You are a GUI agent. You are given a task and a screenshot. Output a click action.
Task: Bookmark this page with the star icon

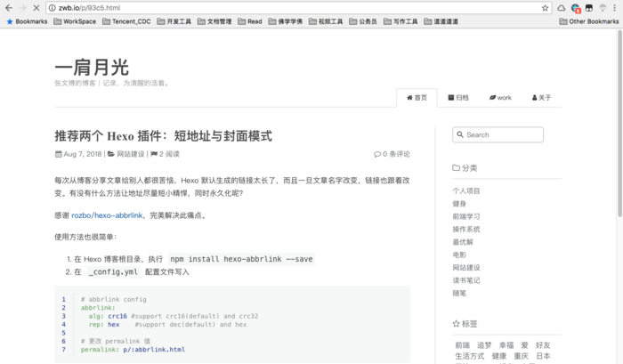coord(545,8)
